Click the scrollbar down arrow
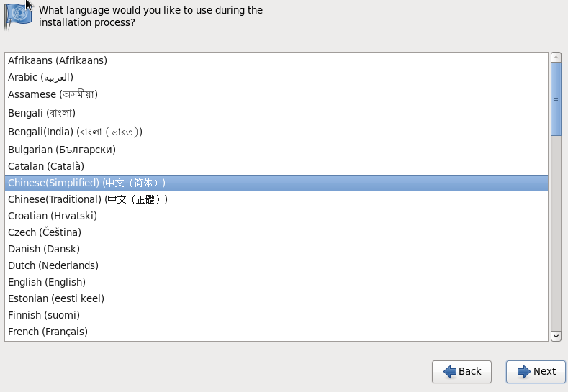 click(556, 336)
